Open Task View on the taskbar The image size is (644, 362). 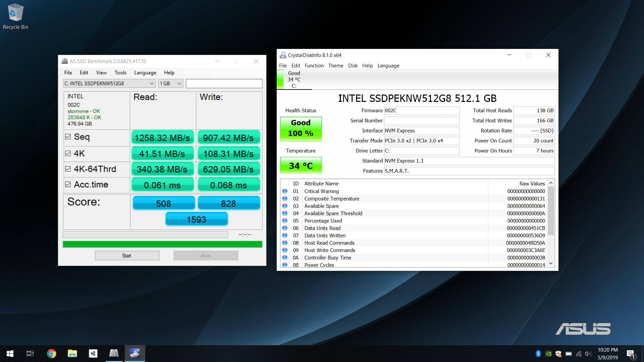30,354
